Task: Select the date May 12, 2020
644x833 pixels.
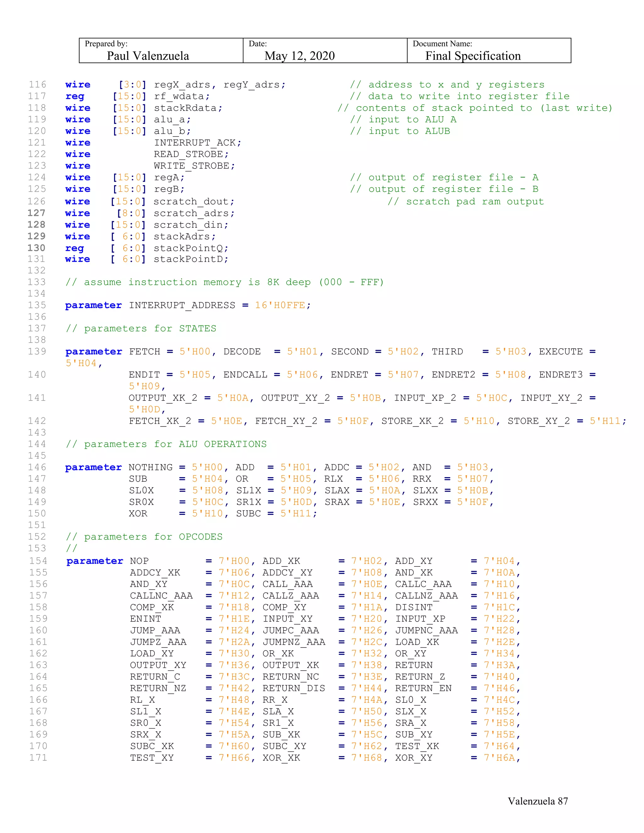Action: [x=299, y=56]
